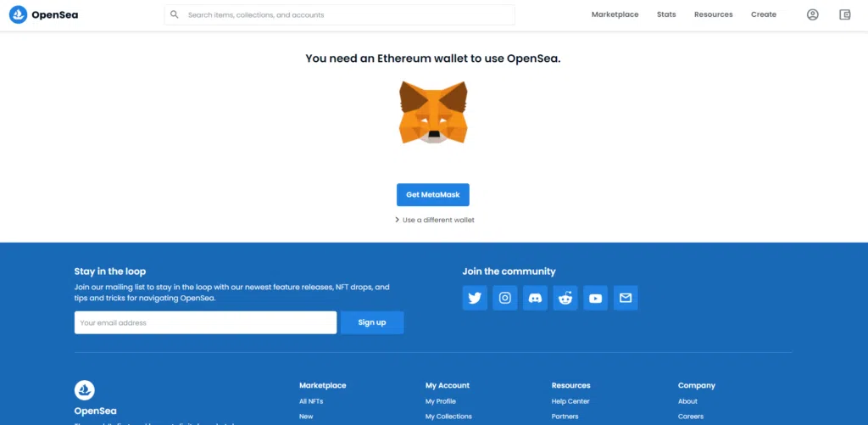Open the Twitter community icon
This screenshot has width=868, height=425.
[475, 298]
